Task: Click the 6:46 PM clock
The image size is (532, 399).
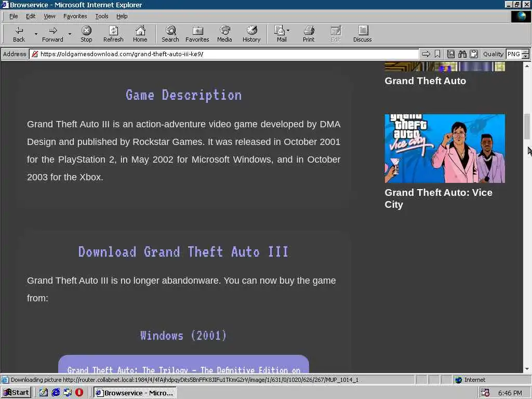Action: 510,393
